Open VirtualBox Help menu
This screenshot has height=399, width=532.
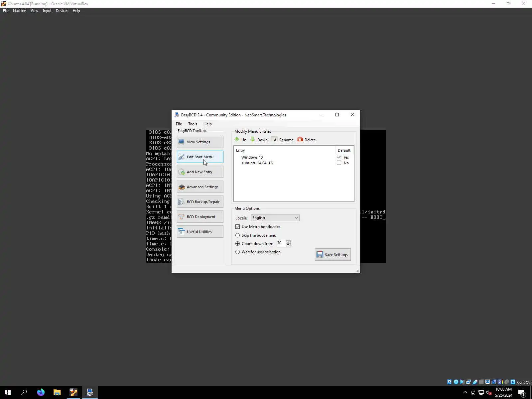pos(76,11)
